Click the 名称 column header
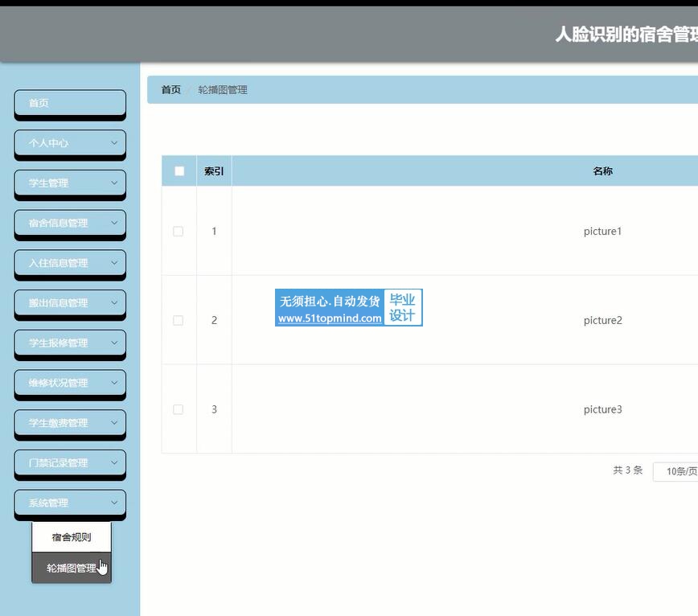This screenshot has width=698, height=616. (x=603, y=171)
